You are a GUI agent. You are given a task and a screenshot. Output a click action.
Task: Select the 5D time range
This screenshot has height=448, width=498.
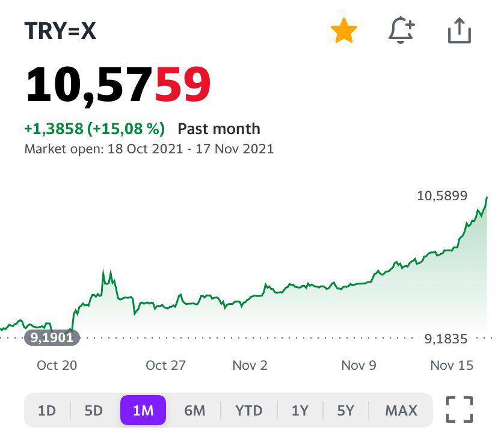(x=93, y=411)
